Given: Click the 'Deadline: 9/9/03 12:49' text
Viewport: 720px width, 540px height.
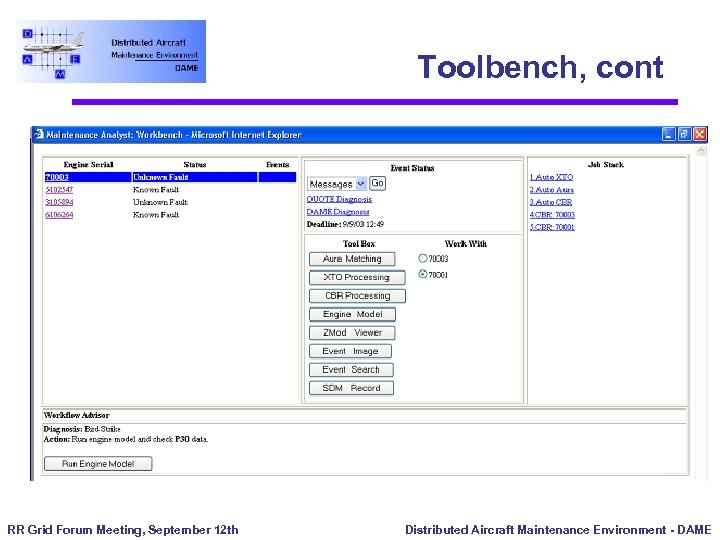Looking at the screenshot, I should (x=345, y=224).
